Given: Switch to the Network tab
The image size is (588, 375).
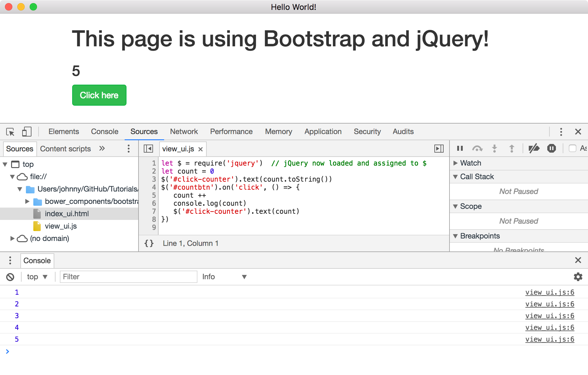Looking at the screenshot, I should [x=184, y=132].
